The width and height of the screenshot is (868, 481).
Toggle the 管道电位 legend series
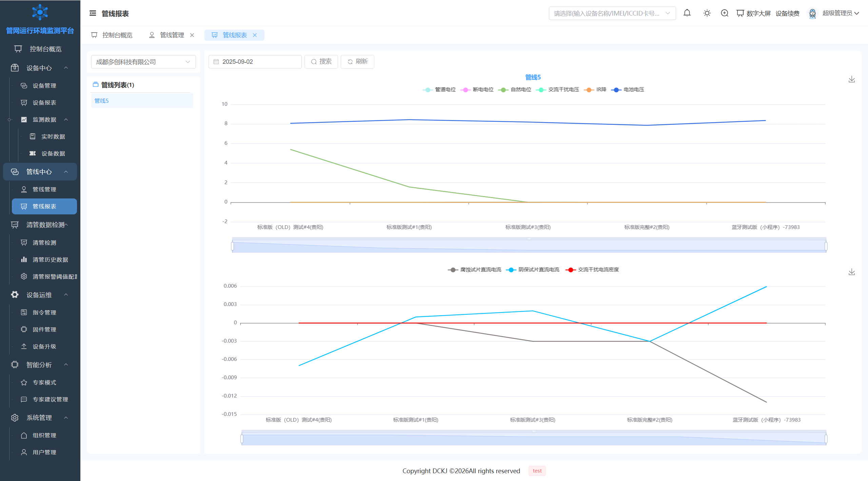click(439, 90)
